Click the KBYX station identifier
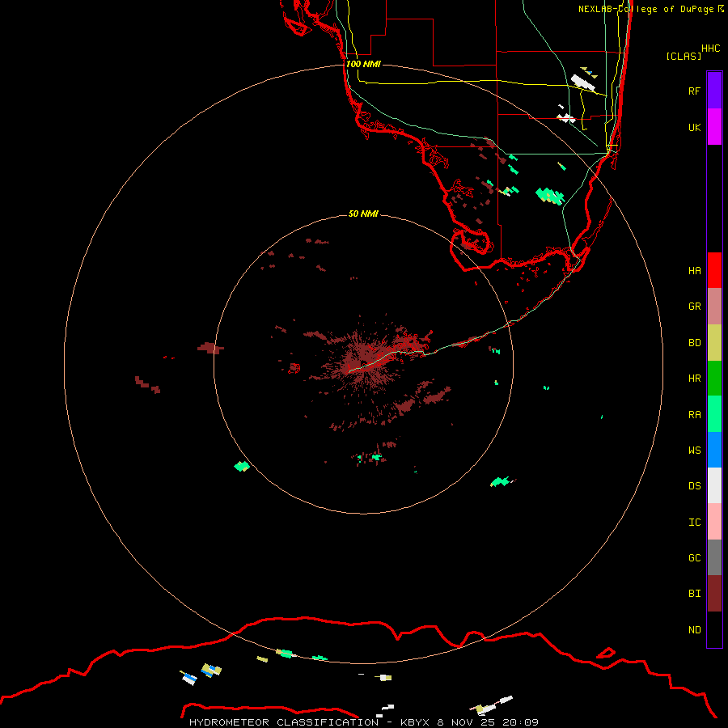This screenshot has width=728, height=728. pos(415,722)
